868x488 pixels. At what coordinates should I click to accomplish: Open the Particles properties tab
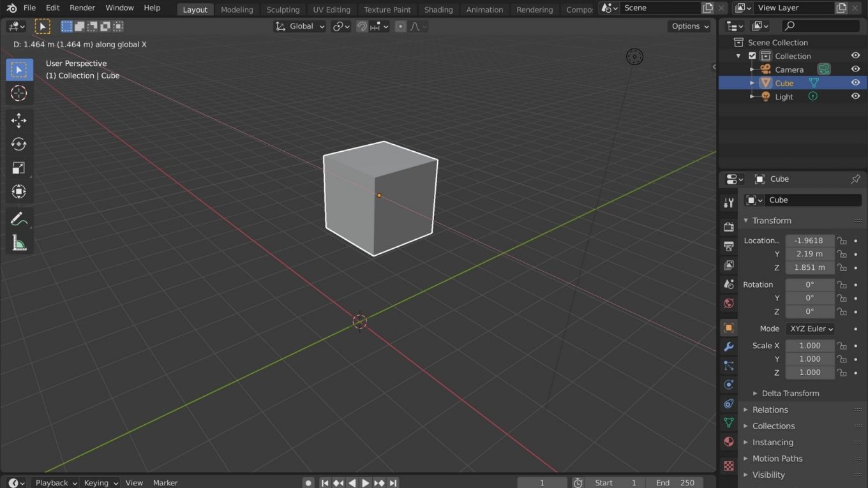(x=728, y=366)
